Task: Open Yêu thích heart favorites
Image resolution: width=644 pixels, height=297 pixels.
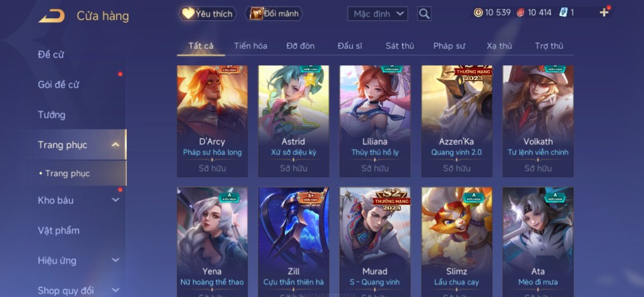Action: tap(208, 13)
